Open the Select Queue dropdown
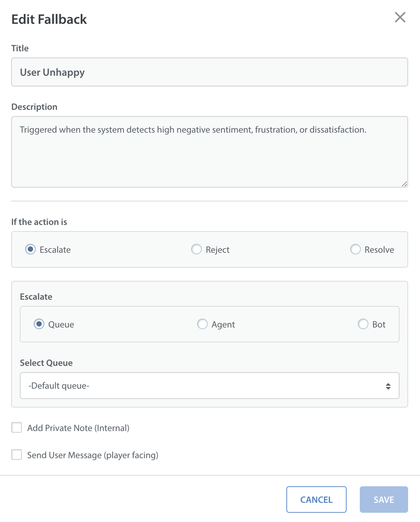This screenshot has width=420, height=522. (x=209, y=386)
